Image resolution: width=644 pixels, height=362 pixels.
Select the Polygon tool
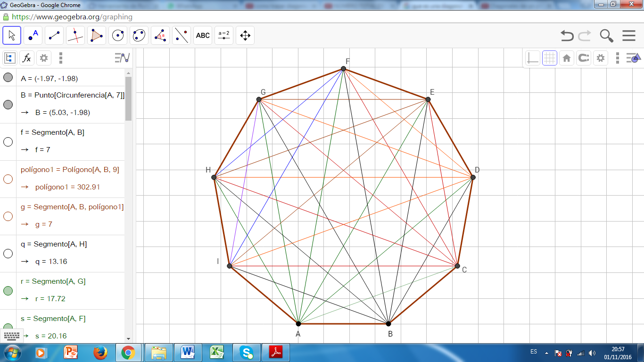click(96, 35)
